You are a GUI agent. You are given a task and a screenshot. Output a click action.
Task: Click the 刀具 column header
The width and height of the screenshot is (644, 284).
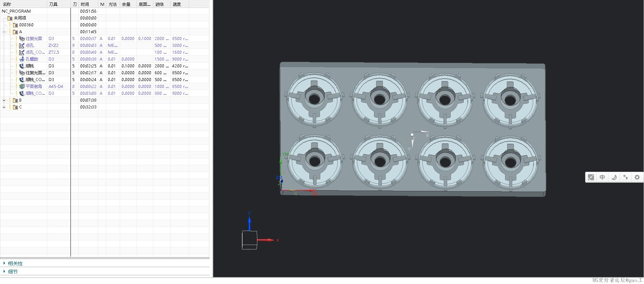[59, 4]
